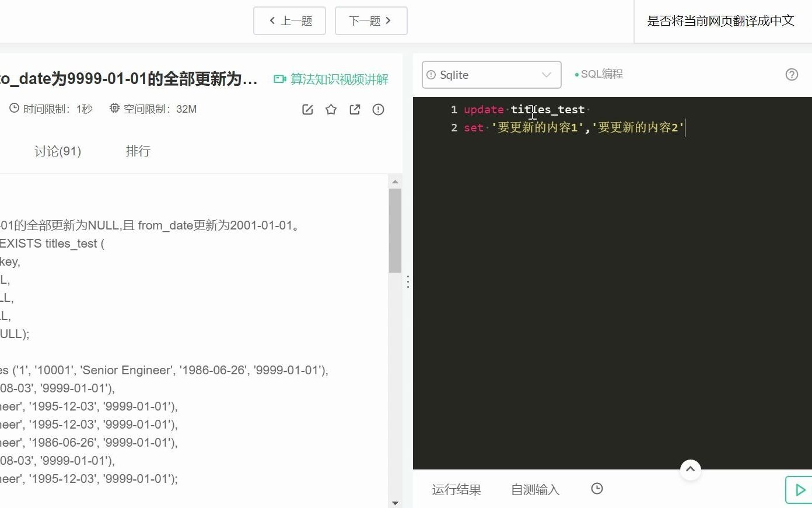Open the 算法知识视频讲解 video link

point(331,79)
